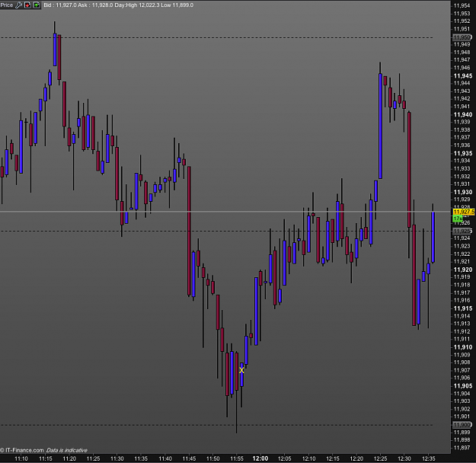
Task: Click the 11,915 price axis label
Action: point(463,308)
